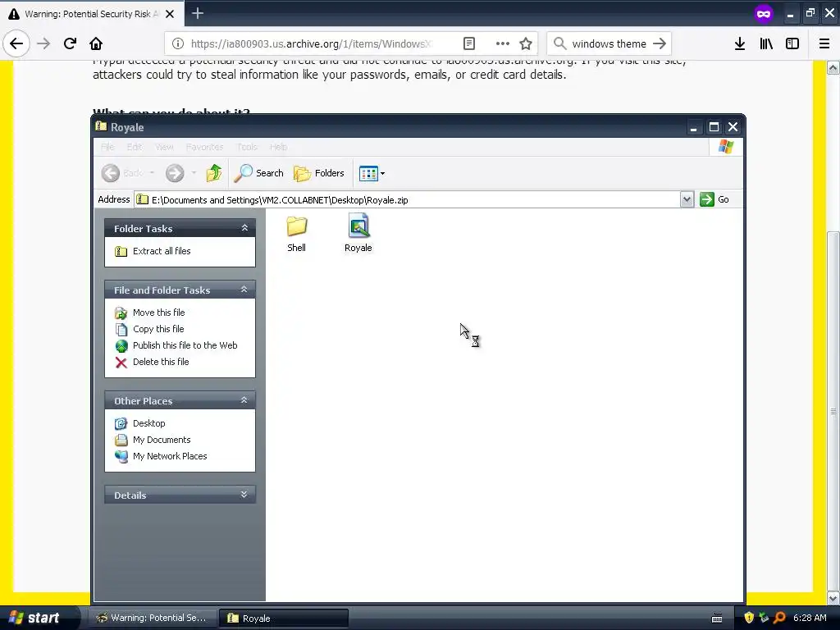
Task: Open the Favorites menu in Royale window
Action: tap(204, 147)
